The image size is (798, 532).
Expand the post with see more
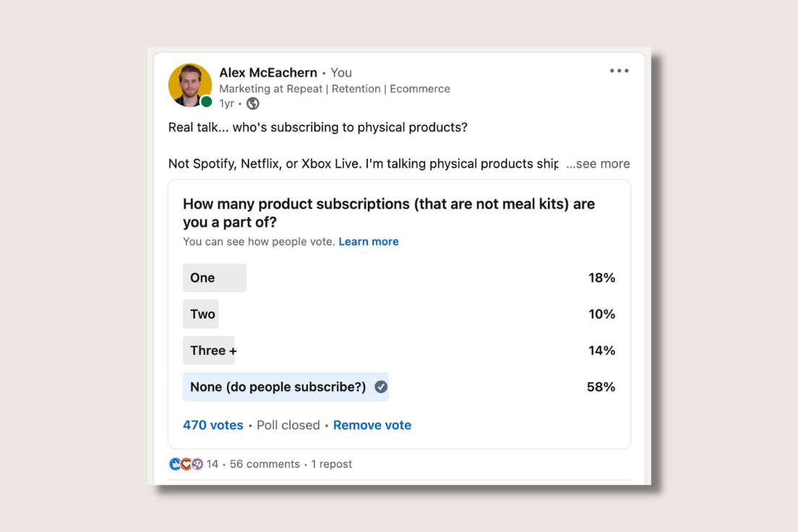coord(598,163)
